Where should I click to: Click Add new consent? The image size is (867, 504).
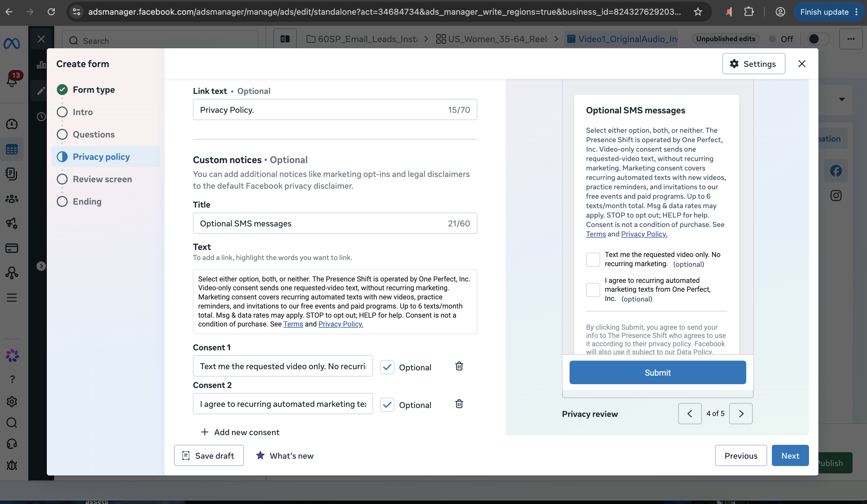pos(240,432)
